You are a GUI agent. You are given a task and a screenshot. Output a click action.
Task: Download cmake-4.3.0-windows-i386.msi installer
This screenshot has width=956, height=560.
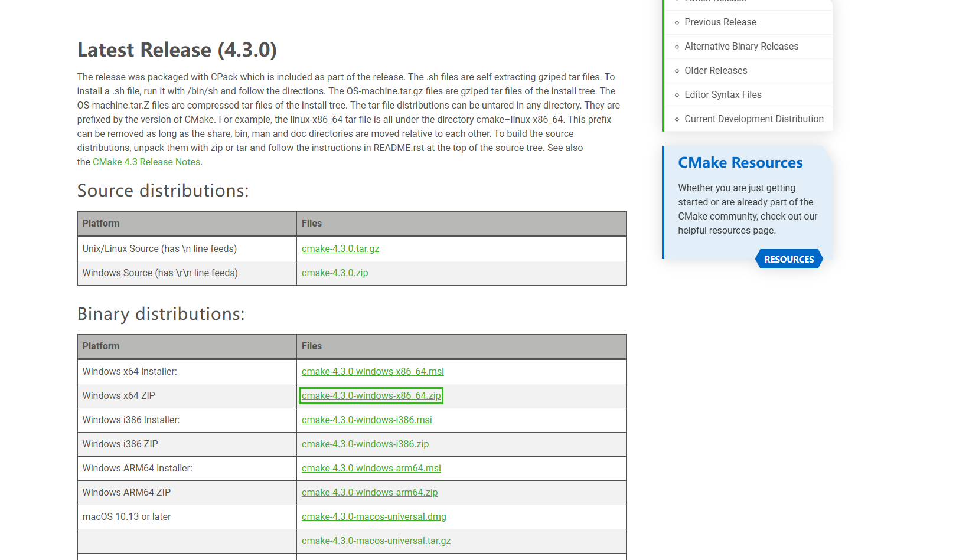[x=367, y=420]
